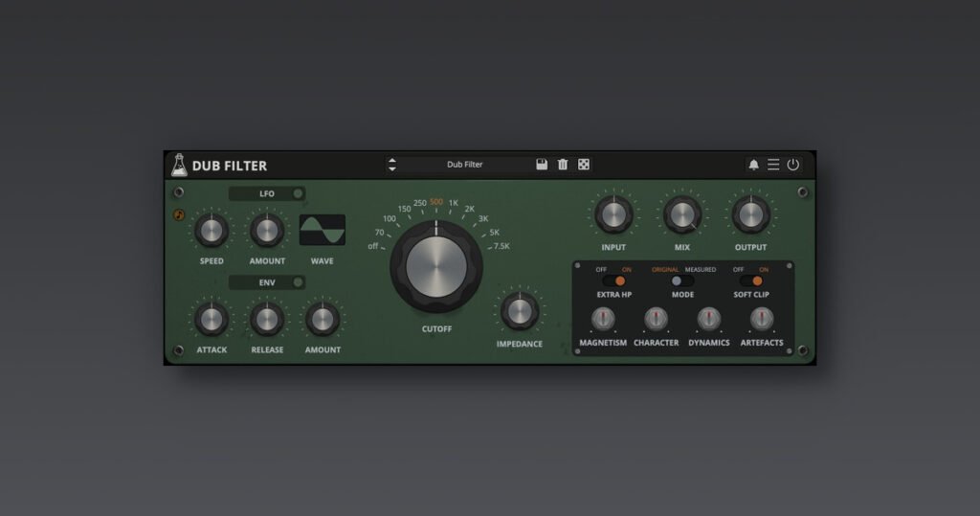Click the 7.5K cutoff frequency mark
This screenshot has width=980, height=516.
point(501,246)
